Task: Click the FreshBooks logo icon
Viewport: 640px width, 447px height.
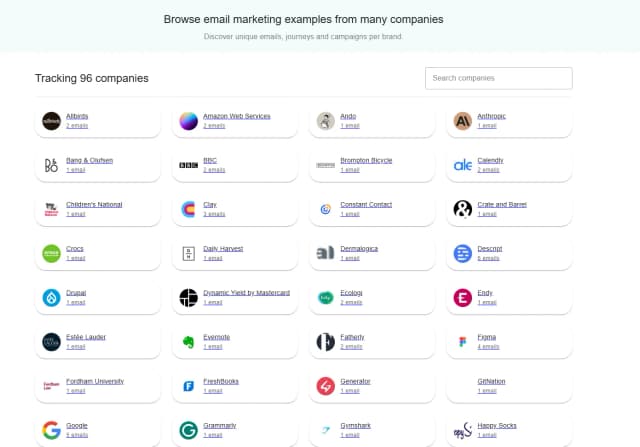Action: (188, 386)
